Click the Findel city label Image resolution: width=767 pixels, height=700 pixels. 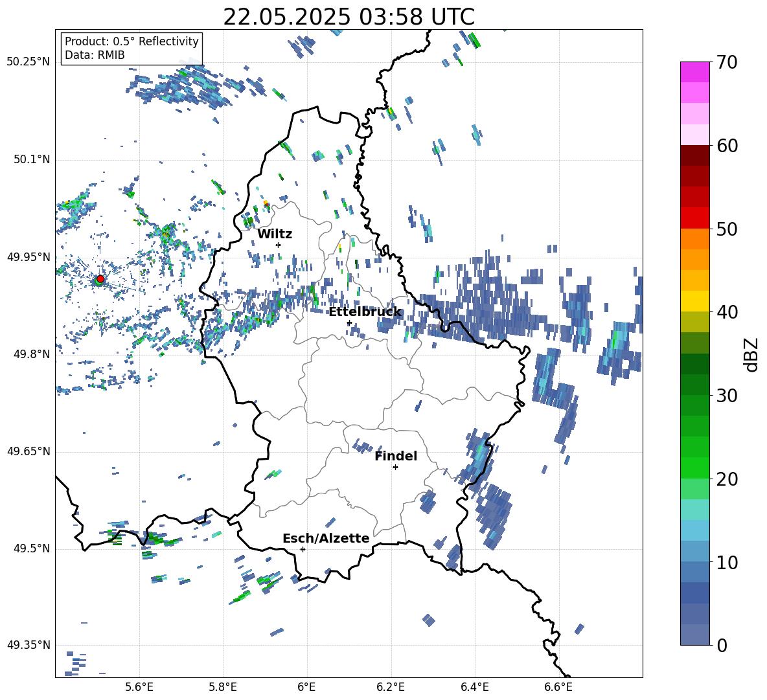tap(396, 456)
